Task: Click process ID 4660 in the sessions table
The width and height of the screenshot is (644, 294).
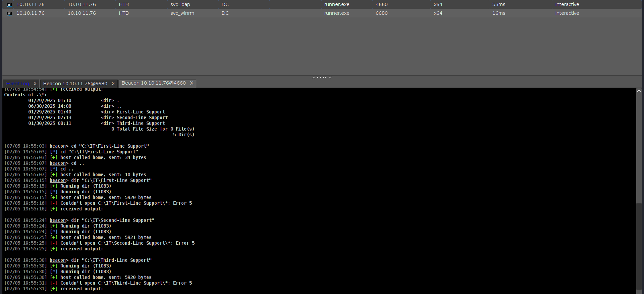Action: [381, 5]
